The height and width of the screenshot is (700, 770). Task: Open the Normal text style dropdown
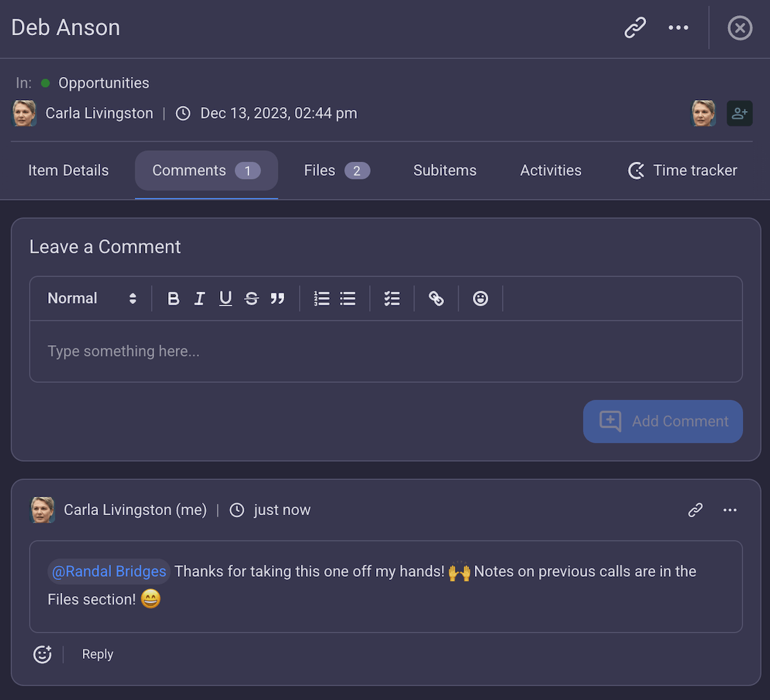coord(90,298)
